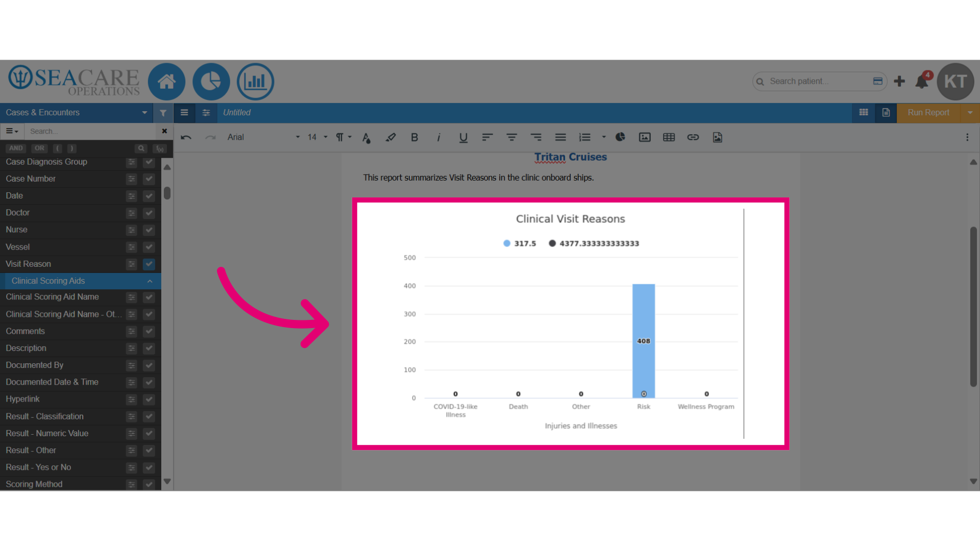This screenshot has width=980, height=551.
Task: Switch to the document view icon
Action: point(886,113)
